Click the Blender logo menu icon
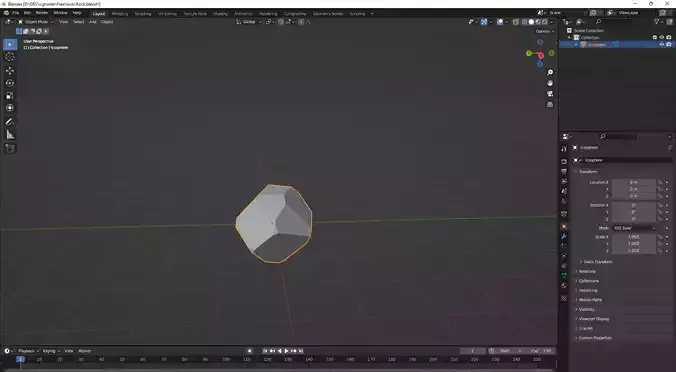This screenshot has width=676, height=372. point(6,13)
